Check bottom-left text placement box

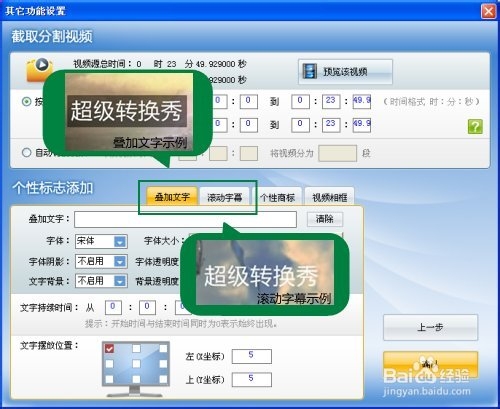[109, 379]
